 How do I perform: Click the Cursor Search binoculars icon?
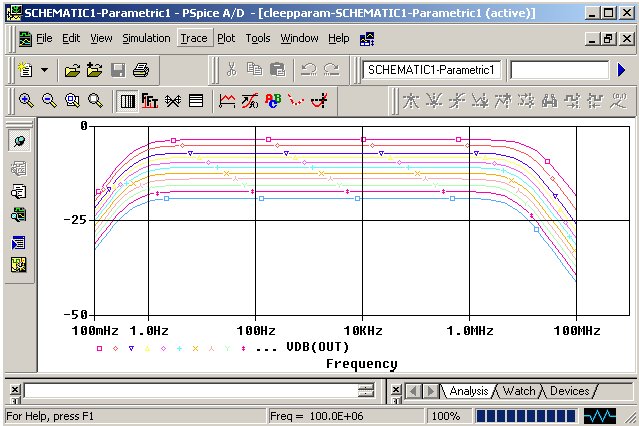(549, 101)
